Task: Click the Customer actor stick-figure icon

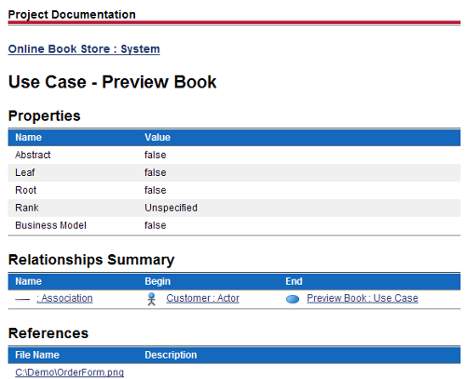Action: click(152, 299)
